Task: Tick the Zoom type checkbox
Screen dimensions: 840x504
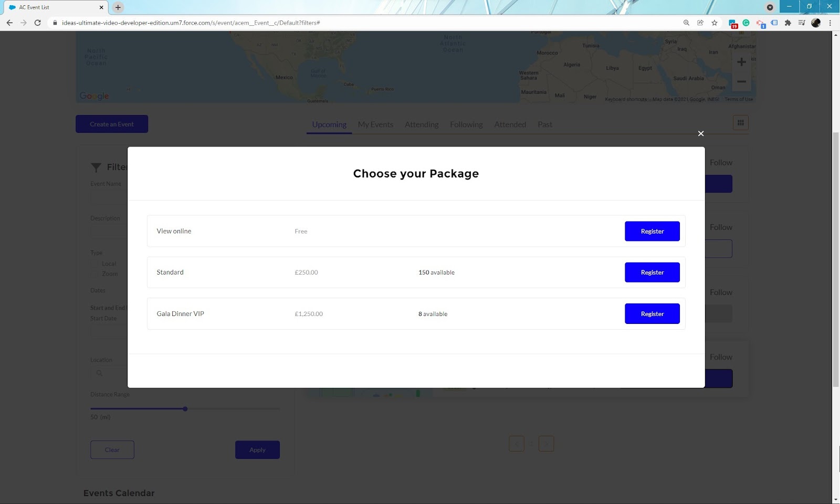Action: tap(94, 274)
